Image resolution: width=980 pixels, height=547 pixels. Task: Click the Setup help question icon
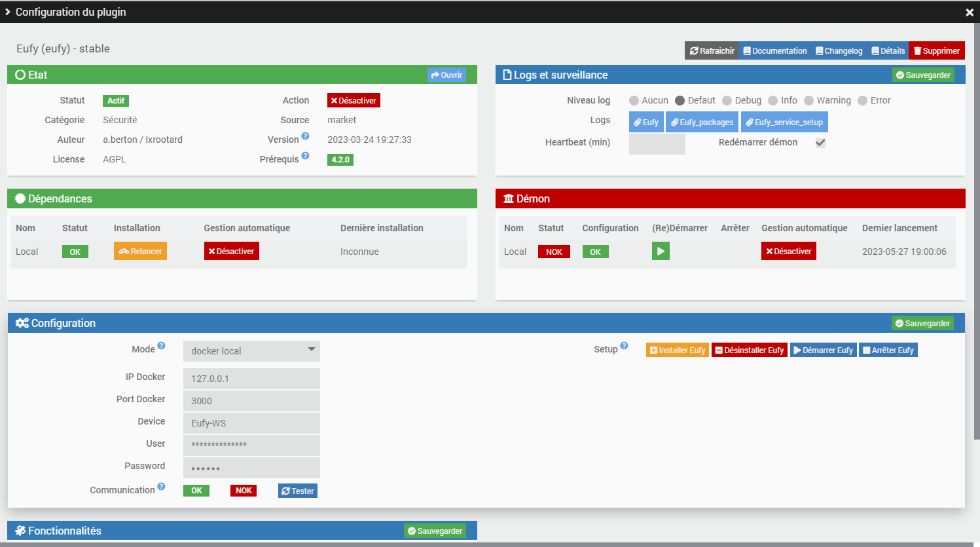tap(624, 346)
